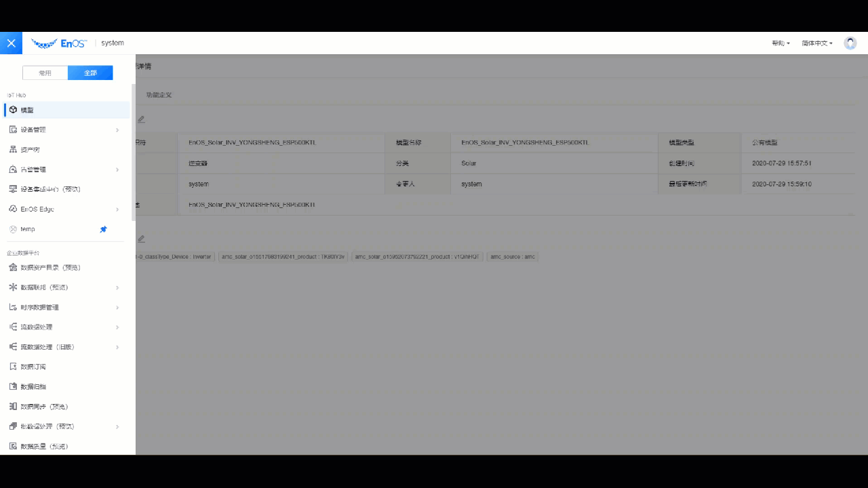The image size is (868, 488).
Task: Open the 简体中文 language dropdown
Action: click(817, 43)
